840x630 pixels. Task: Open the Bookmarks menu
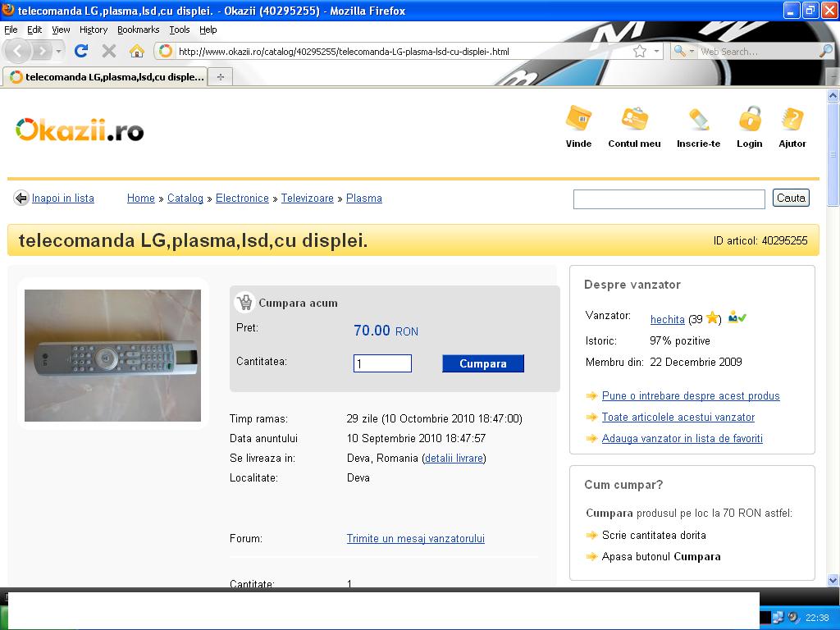click(138, 30)
